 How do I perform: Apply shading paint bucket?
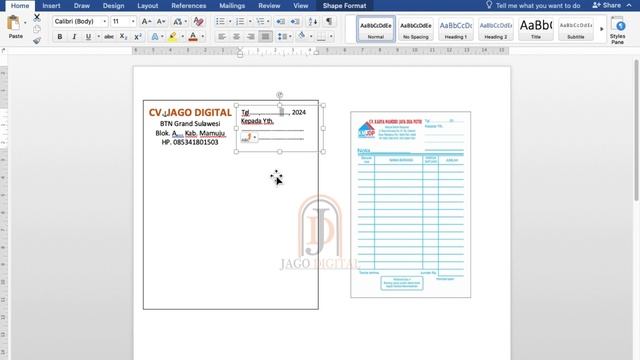pos(302,36)
